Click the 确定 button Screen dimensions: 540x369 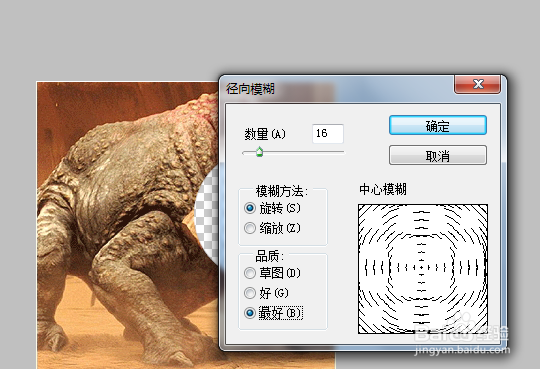438,125
